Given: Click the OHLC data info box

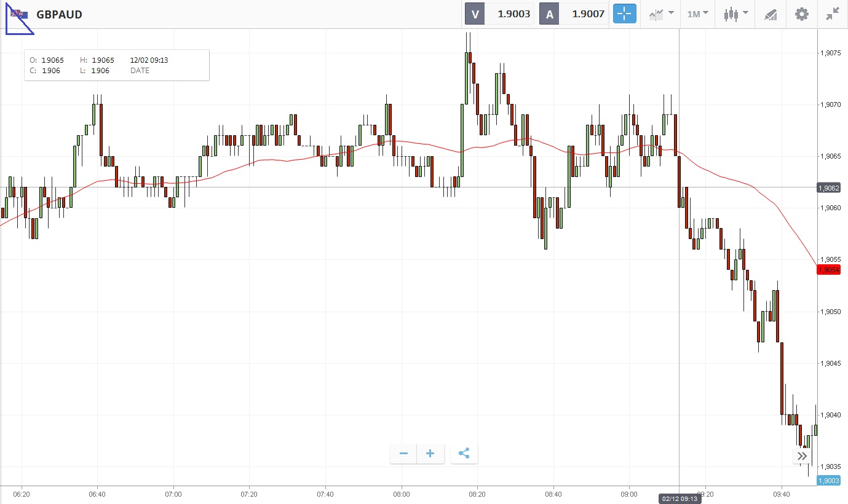Looking at the screenshot, I should (x=117, y=65).
